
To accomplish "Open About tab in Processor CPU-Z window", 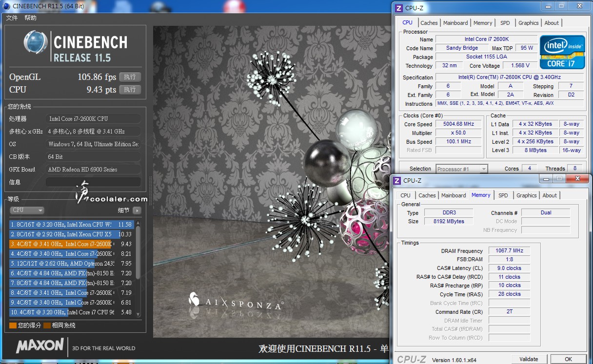I will tap(552, 23).
